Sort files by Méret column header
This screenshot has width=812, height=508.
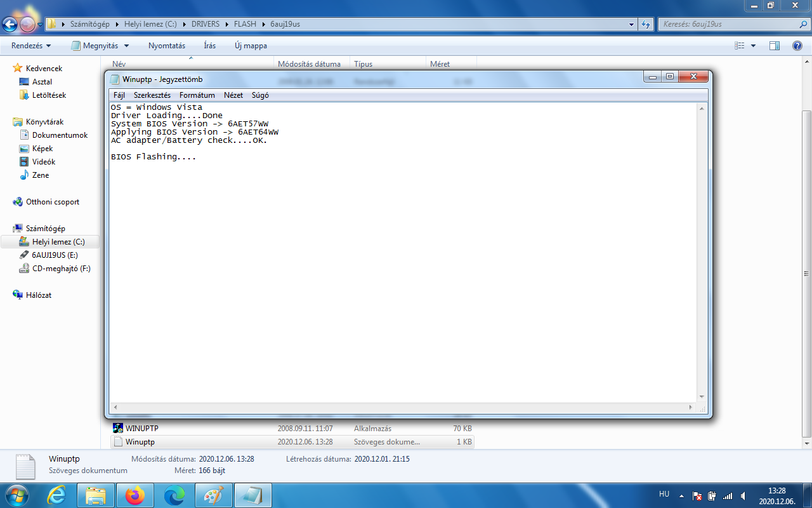(451, 63)
